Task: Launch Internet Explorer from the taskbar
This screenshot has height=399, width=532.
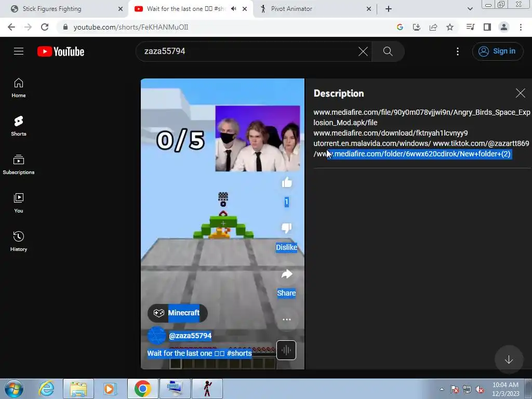Action: (46, 389)
